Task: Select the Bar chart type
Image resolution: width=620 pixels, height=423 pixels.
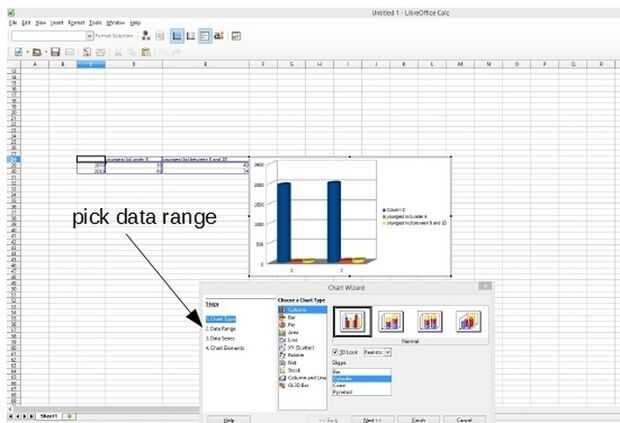Action: point(302,317)
